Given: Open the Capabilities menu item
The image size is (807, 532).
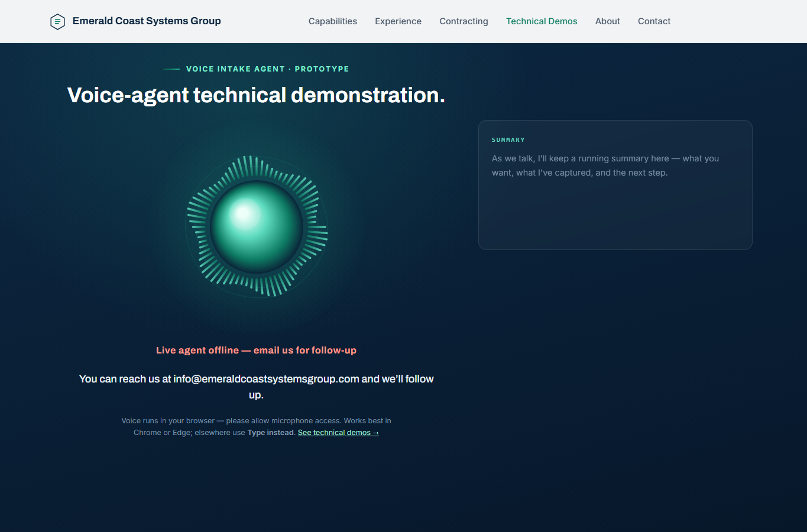Looking at the screenshot, I should pyautogui.click(x=333, y=21).
